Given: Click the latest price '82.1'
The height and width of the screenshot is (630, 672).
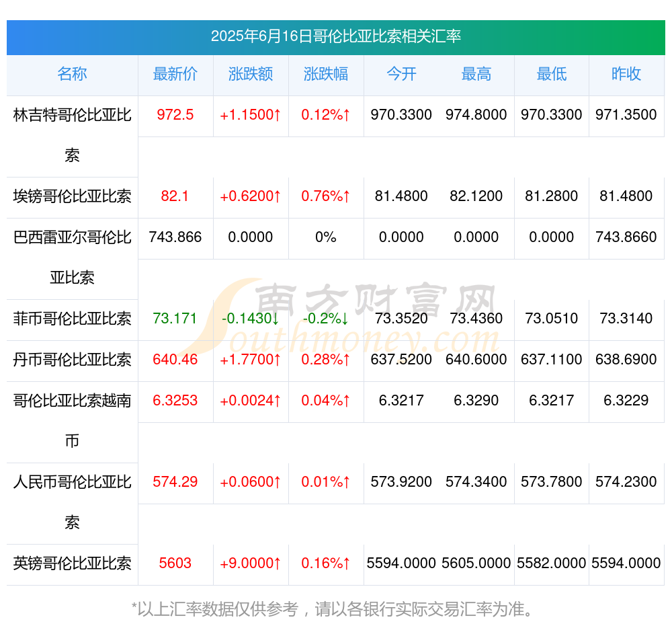Looking at the screenshot, I should [x=175, y=196].
